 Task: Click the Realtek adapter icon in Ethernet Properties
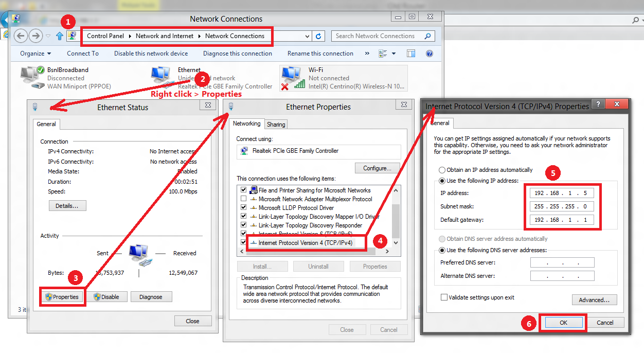click(x=244, y=151)
